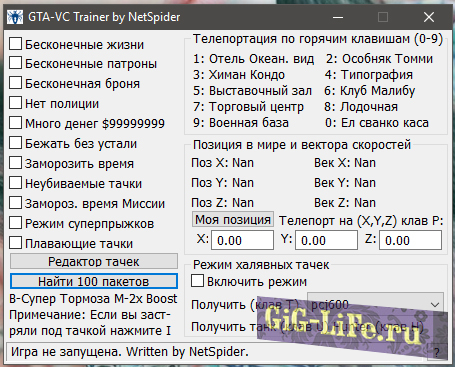Click Телепорт на (X,Y,Z) клав P label
Image resolution: width=455 pixels, height=367 pixels.
point(361,221)
